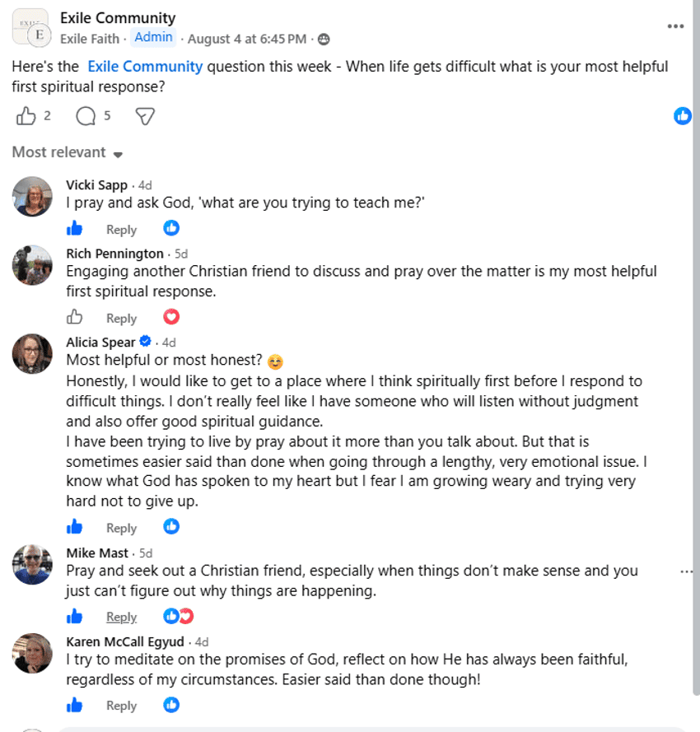Image resolution: width=700 pixels, height=732 pixels.
Task: Open comments via the speech bubble icon
Action: (86, 116)
